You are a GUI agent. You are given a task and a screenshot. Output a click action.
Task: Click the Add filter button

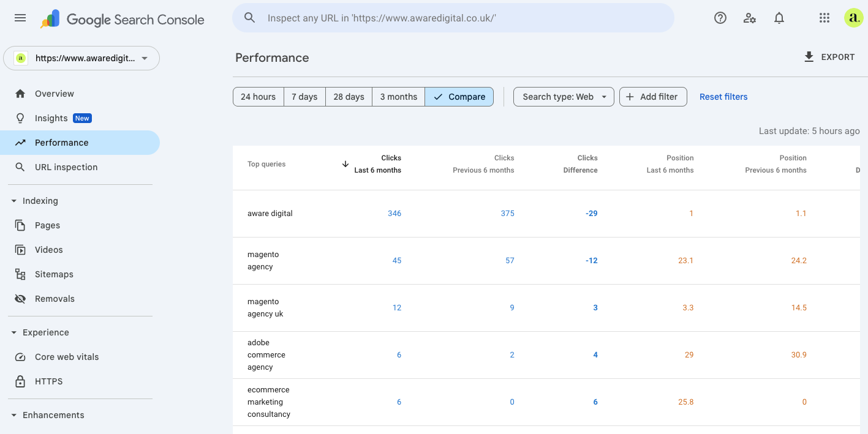click(x=653, y=97)
